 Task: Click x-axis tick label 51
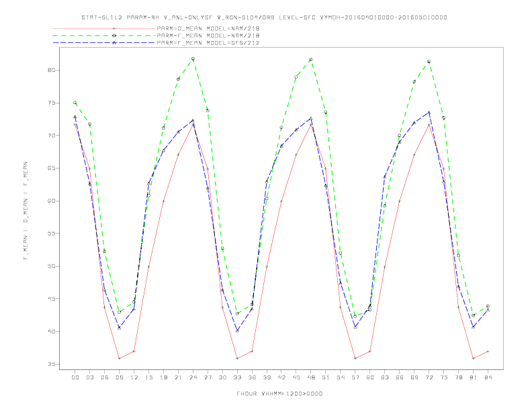point(326,377)
